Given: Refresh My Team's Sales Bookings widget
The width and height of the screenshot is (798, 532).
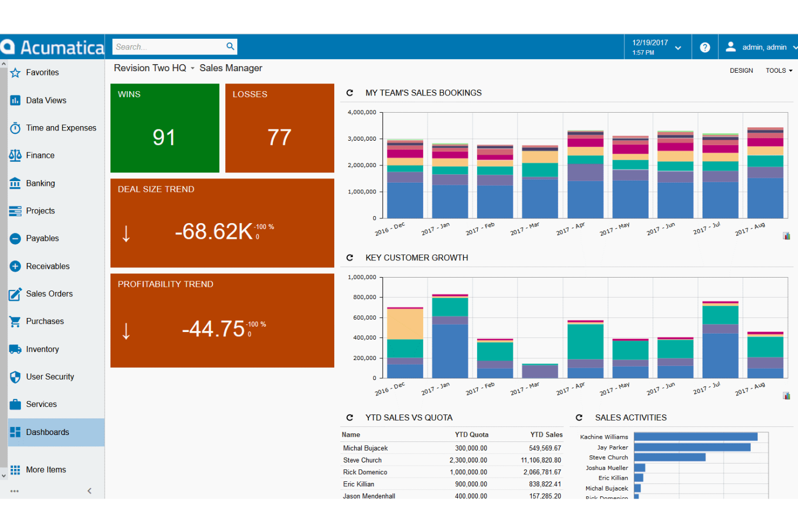Looking at the screenshot, I should [349, 93].
